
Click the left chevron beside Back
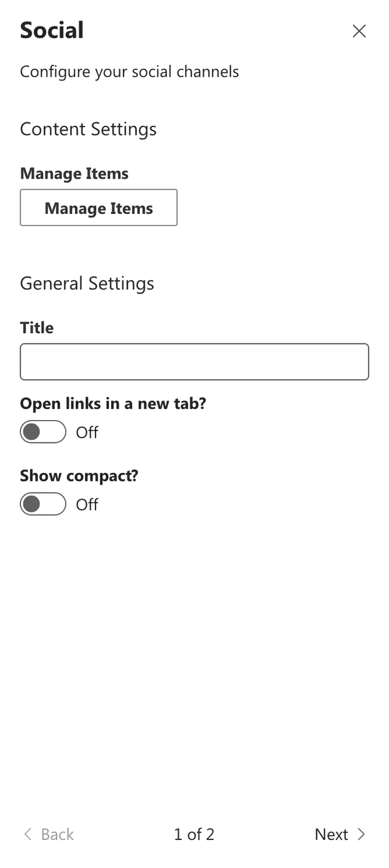[27, 834]
